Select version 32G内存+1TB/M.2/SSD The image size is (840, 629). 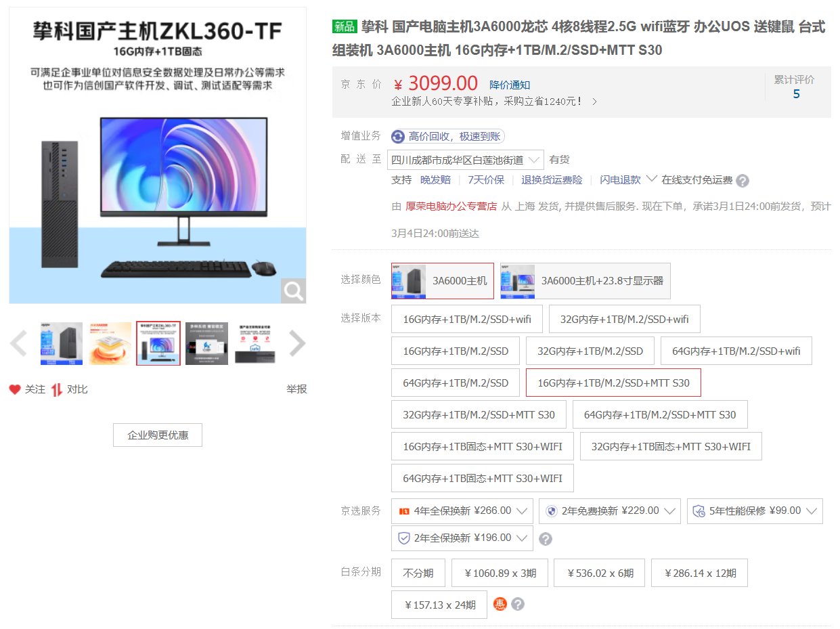click(590, 351)
